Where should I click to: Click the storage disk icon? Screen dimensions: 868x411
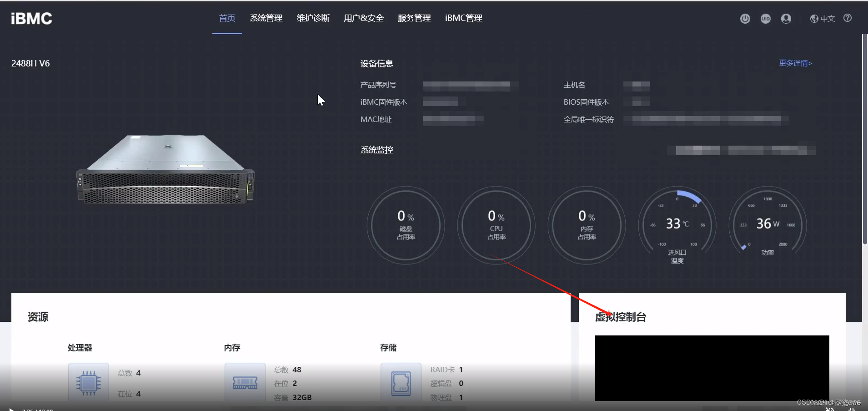401,383
